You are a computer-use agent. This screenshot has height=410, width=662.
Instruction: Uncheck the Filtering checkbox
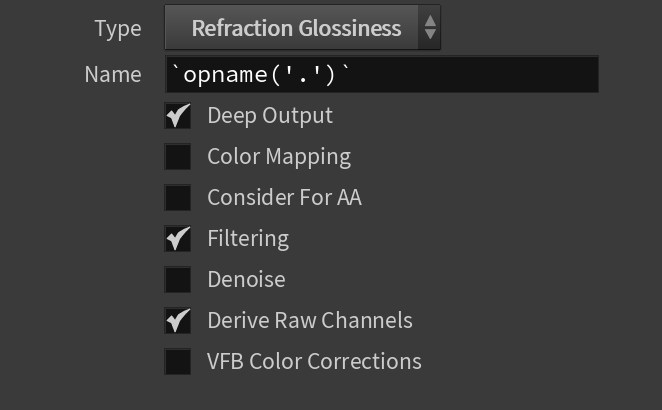(177, 239)
